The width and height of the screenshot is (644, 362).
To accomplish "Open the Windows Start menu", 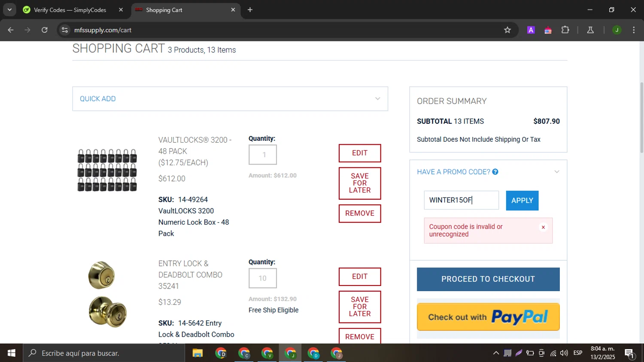I will (11, 353).
